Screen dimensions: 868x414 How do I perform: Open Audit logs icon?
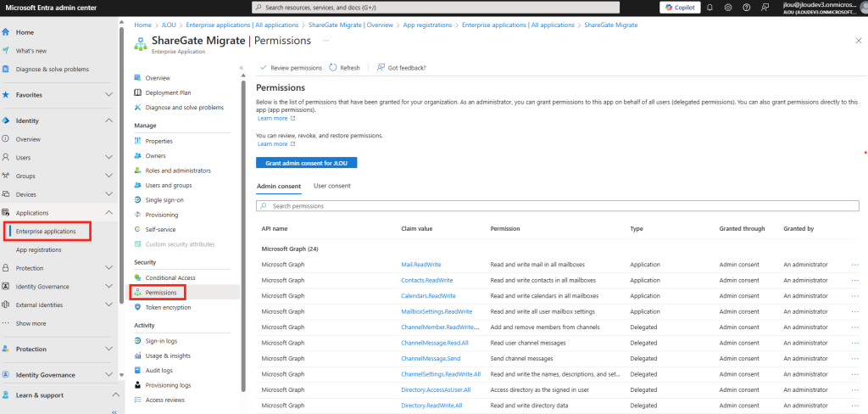(x=138, y=370)
